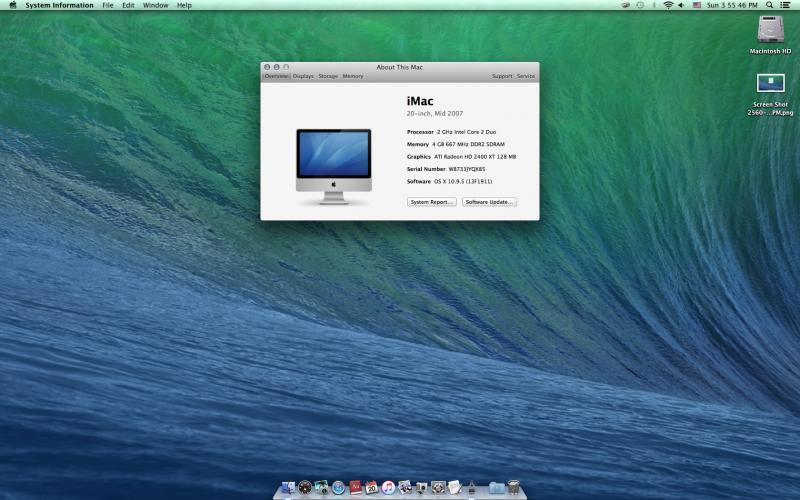Open Finder from the Dock
The width and height of the screenshot is (800, 500).
[288, 487]
